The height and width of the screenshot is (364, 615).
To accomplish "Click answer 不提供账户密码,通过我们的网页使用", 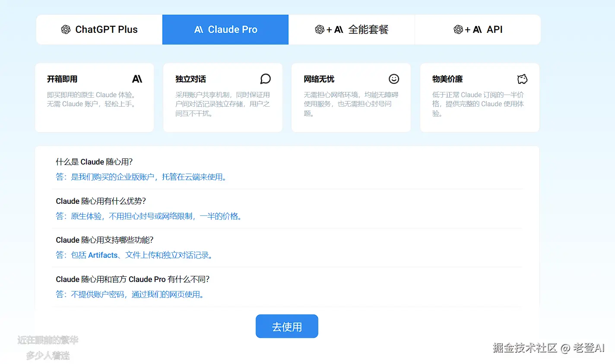I will (x=131, y=294).
